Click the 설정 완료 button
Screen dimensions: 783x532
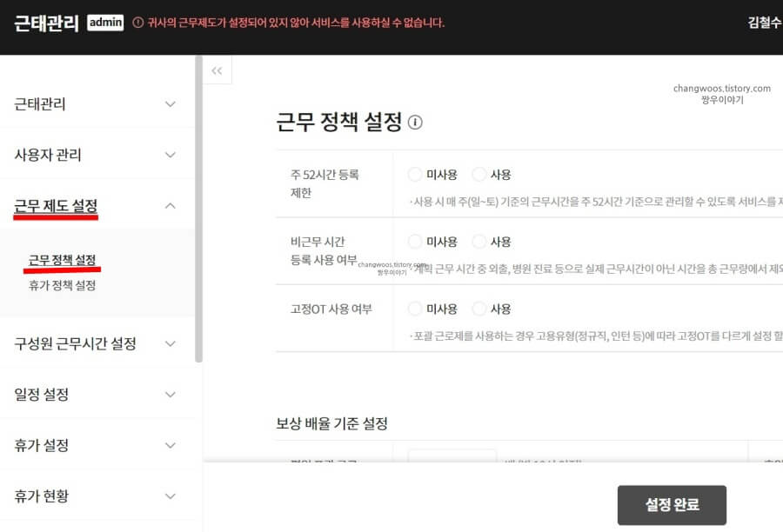(672, 504)
